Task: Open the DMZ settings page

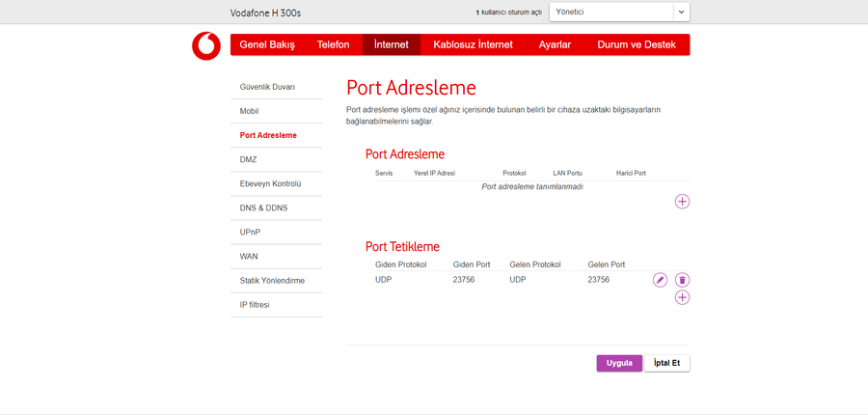Action: pyautogui.click(x=248, y=159)
